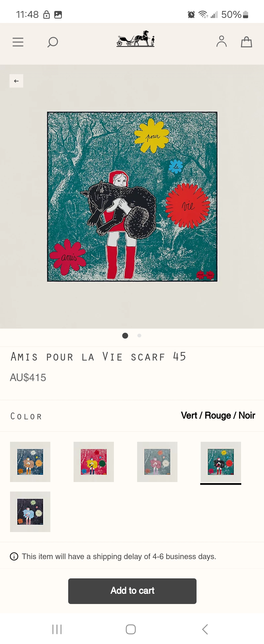Tap the search magnifier icon

click(53, 42)
